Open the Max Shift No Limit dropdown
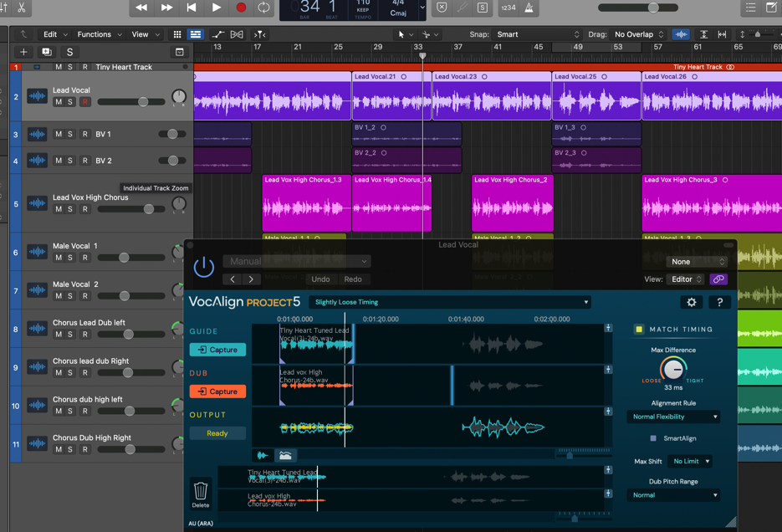The image size is (782, 532). 691,461
